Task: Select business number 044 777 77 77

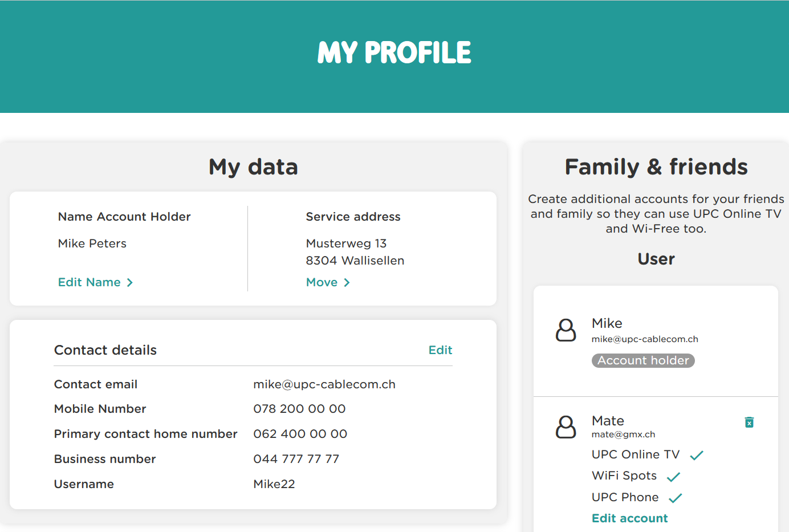Action: click(296, 459)
